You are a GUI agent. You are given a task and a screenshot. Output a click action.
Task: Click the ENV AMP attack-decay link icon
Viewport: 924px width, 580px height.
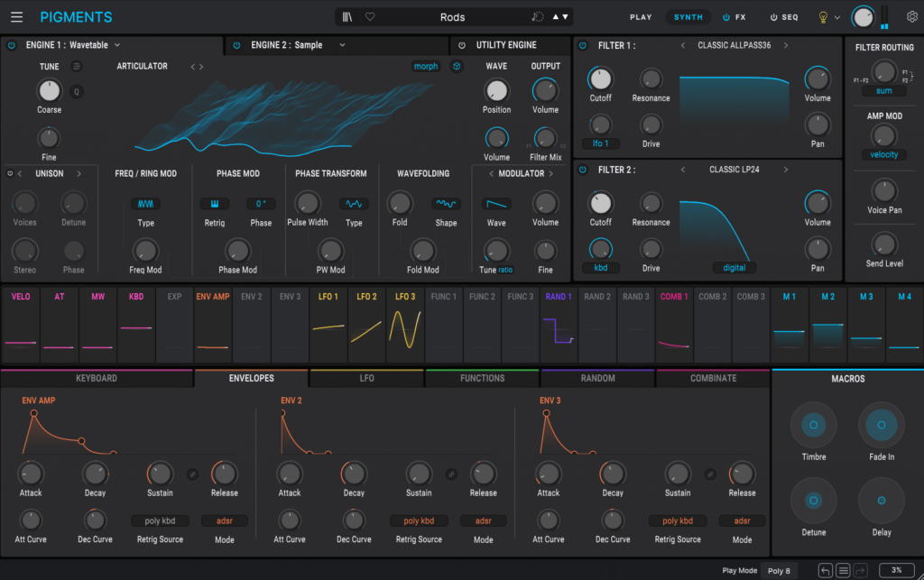coord(192,474)
